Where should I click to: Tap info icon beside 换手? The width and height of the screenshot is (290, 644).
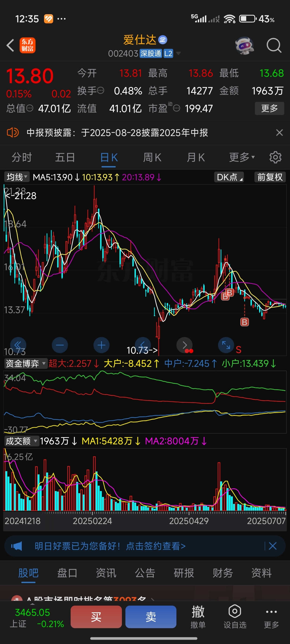(x=100, y=90)
